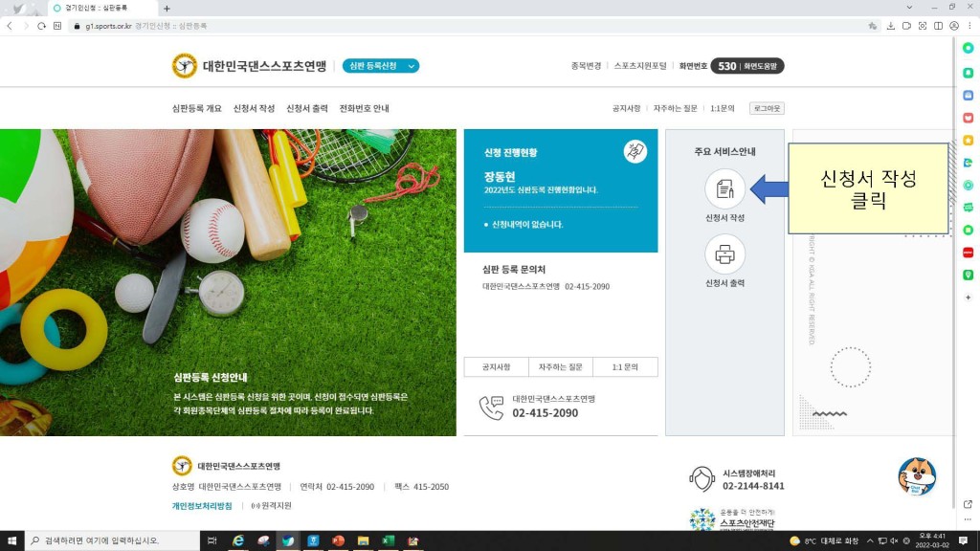The image size is (980, 551).
Task: Click the 대한민국댄스스포츠연맹 logo in the header
Action: [x=249, y=66]
